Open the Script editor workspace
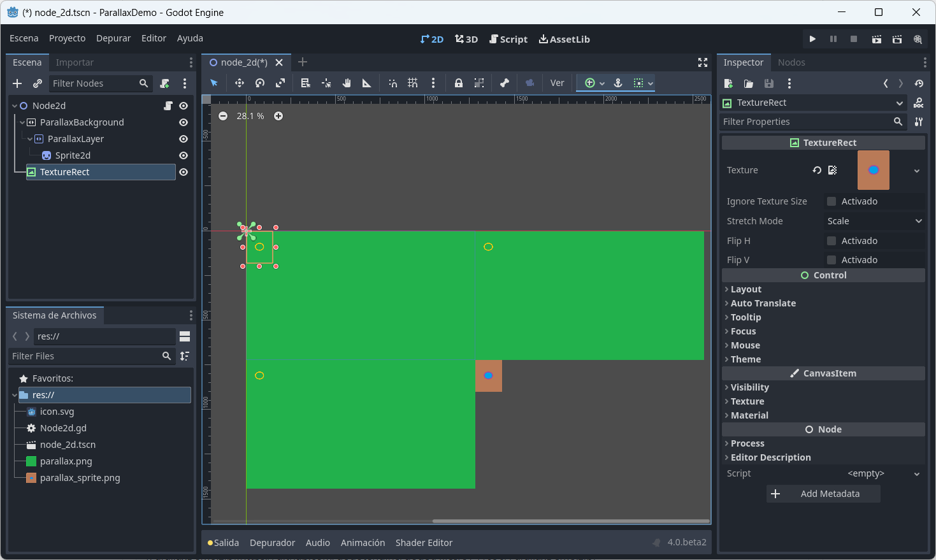This screenshot has width=936, height=560. (x=508, y=39)
